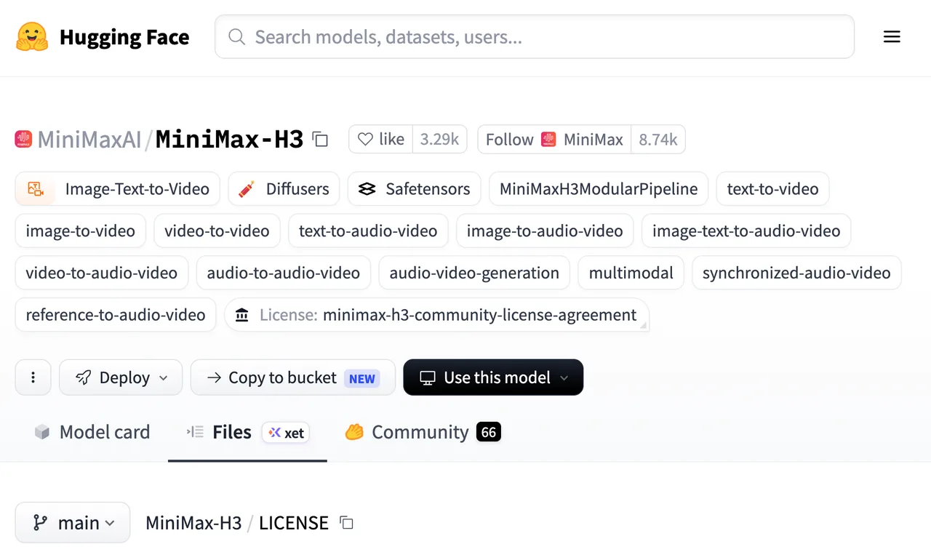The image size is (931, 560).
Task: Select the image-to-video tag
Action: coord(81,231)
